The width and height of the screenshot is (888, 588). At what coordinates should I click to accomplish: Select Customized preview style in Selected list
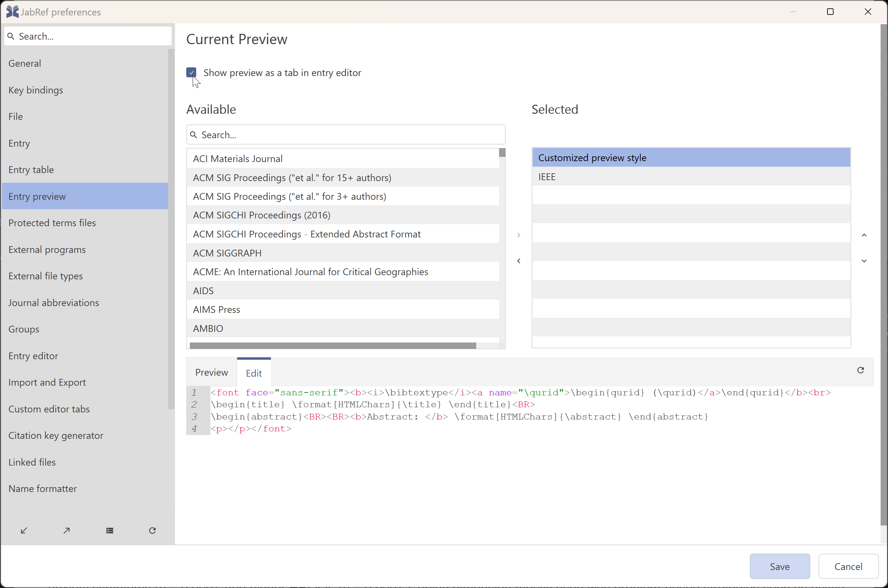[691, 158]
